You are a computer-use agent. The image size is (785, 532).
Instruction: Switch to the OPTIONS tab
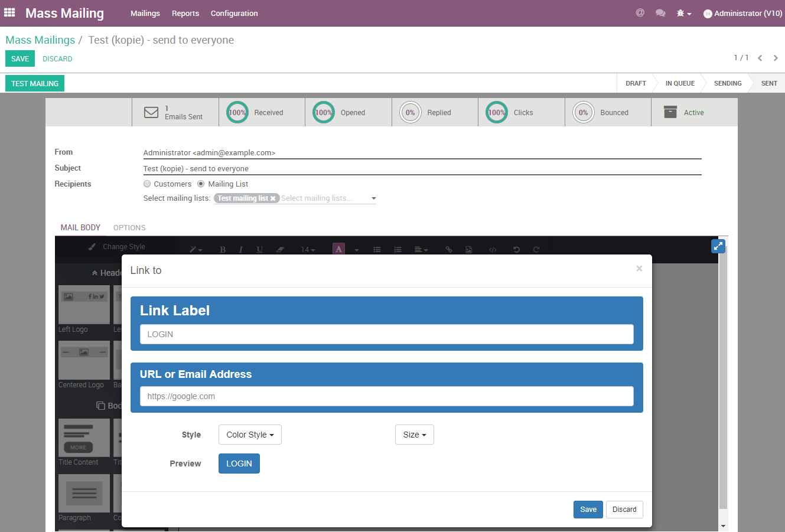tap(129, 227)
